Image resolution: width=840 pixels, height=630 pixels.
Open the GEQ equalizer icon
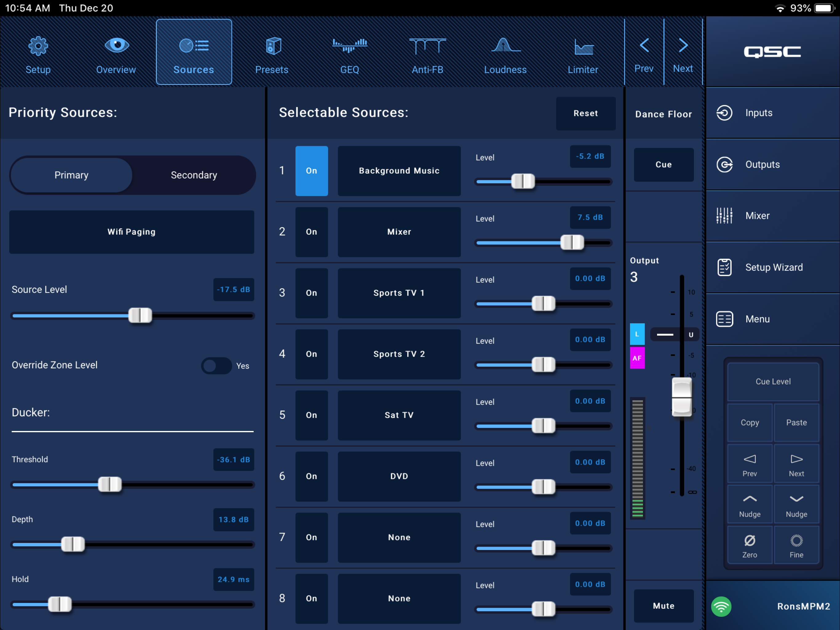pos(349,46)
